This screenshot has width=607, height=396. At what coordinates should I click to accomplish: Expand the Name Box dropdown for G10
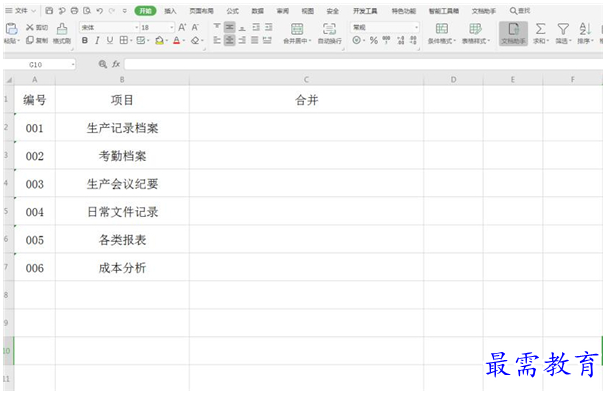[x=72, y=65]
